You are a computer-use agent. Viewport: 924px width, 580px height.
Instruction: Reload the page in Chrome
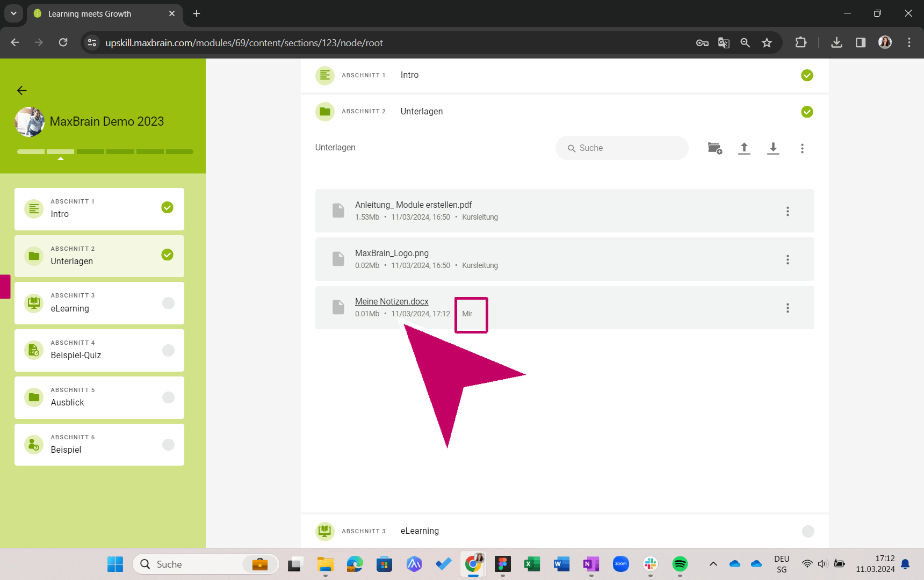coord(63,42)
